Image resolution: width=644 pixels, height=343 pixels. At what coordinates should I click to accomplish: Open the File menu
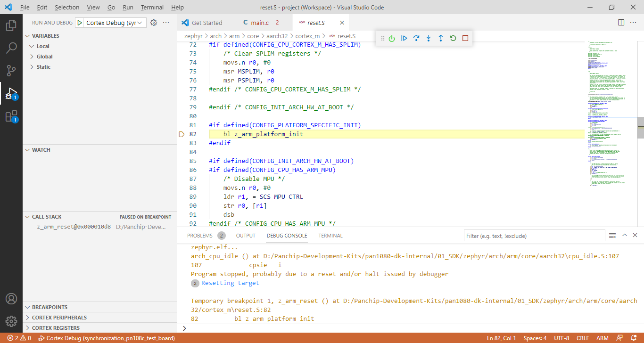pyautogui.click(x=25, y=8)
